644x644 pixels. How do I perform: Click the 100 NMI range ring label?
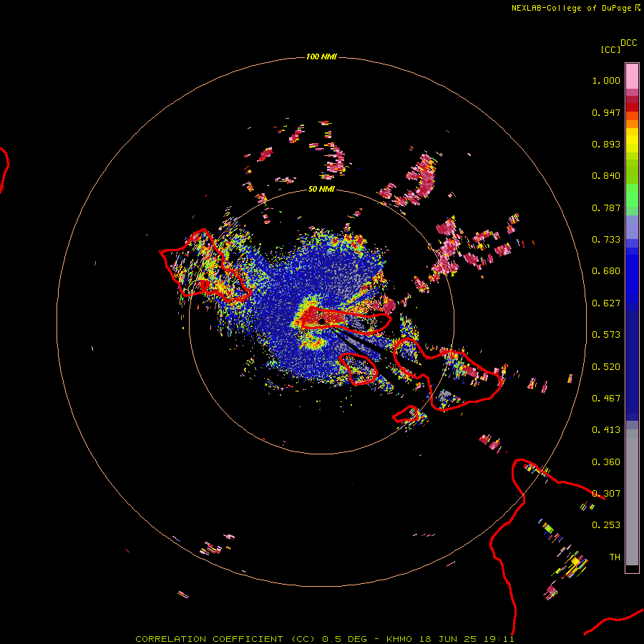click(321, 57)
